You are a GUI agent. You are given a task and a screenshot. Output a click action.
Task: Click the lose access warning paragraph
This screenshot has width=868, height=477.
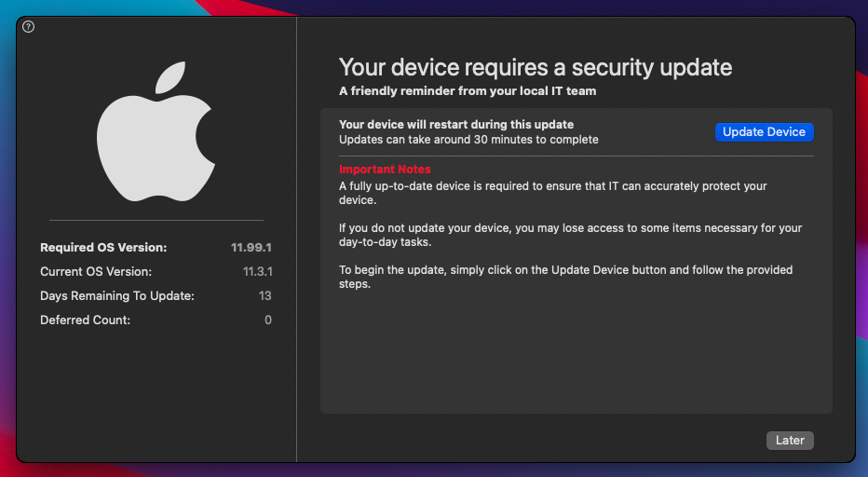(x=570, y=235)
